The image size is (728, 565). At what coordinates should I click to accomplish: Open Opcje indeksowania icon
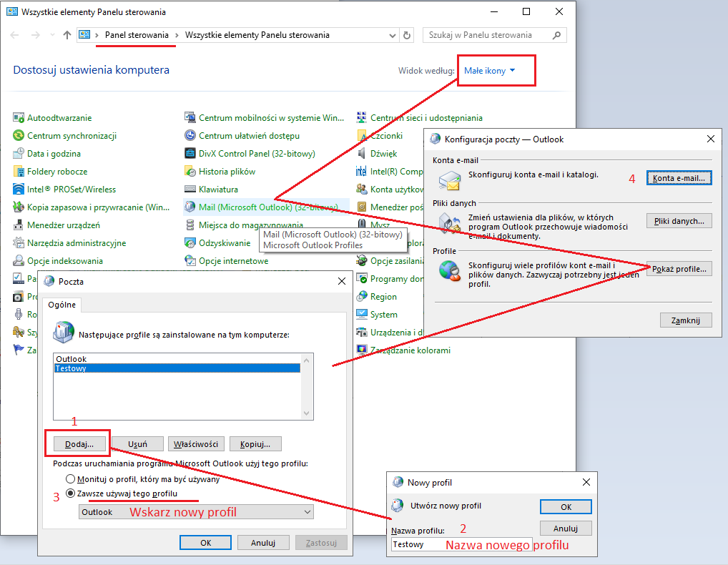click(x=19, y=261)
